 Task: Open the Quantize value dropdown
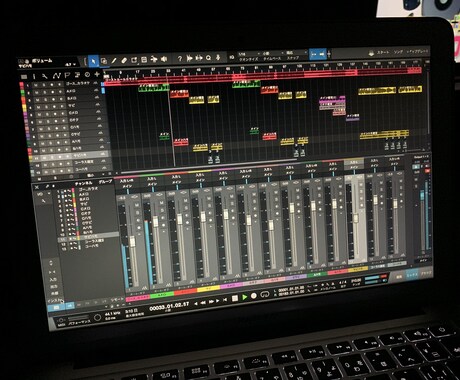click(248, 54)
